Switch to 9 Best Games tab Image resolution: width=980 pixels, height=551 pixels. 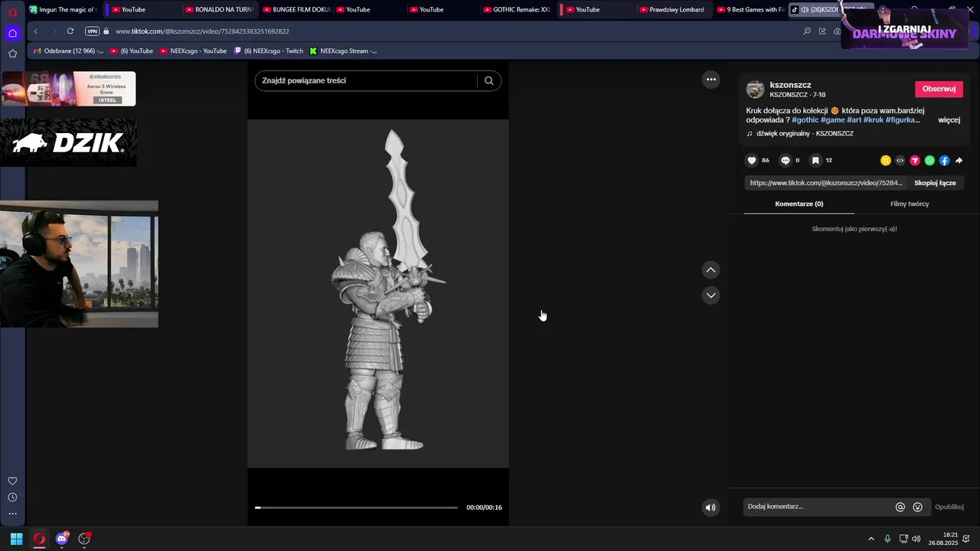(x=750, y=10)
